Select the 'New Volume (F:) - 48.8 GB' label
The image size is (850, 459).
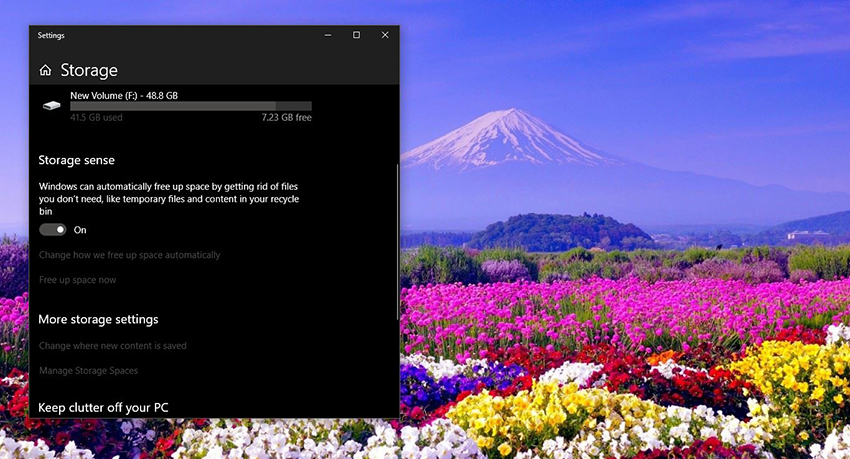124,95
